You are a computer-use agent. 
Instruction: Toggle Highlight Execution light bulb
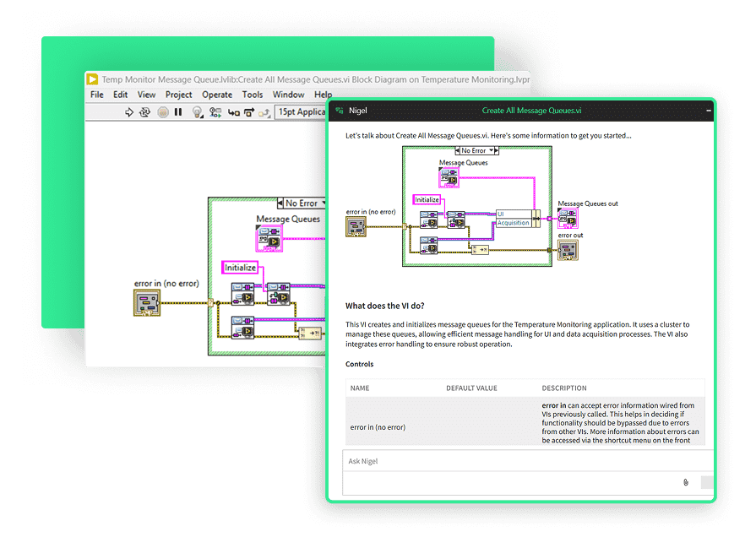[x=198, y=111]
